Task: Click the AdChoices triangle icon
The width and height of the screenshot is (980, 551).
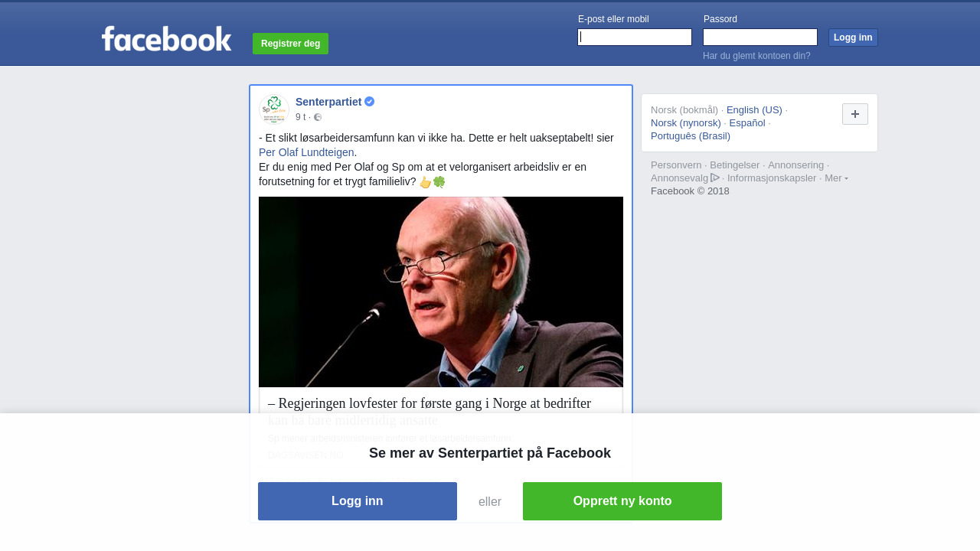Action: (x=715, y=178)
